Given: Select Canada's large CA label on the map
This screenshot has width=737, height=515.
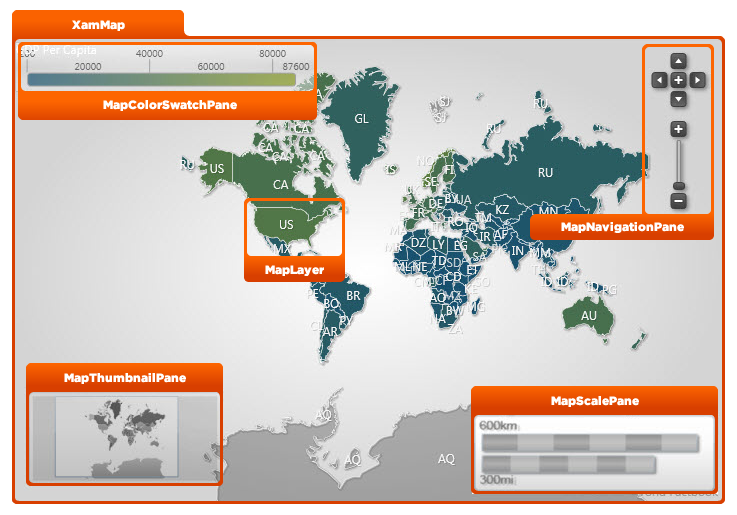Looking at the screenshot, I should pyautogui.click(x=281, y=185).
